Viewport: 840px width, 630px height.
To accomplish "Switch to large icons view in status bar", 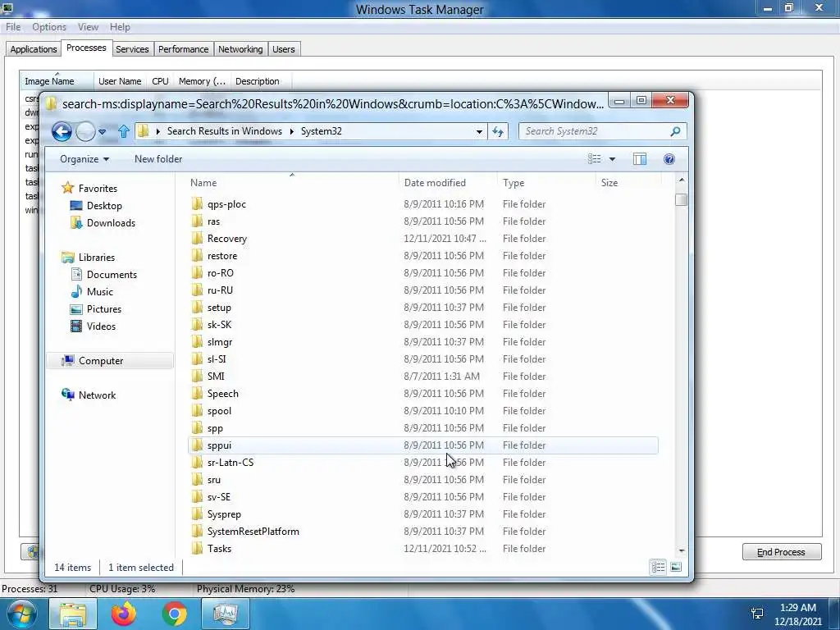I will pyautogui.click(x=676, y=567).
